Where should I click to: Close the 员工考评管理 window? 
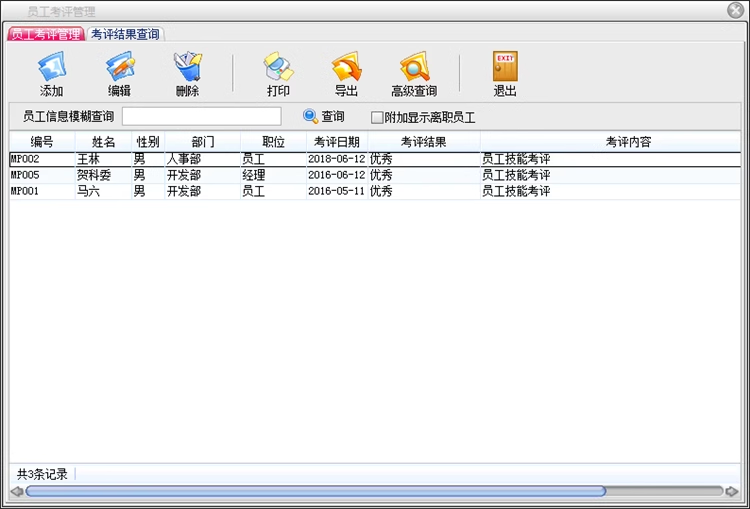pyautogui.click(x=735, y=10)
